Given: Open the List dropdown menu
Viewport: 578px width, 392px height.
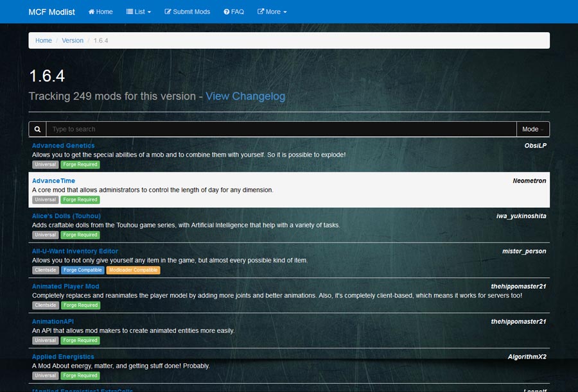Looking at the screenshot, I should 139,12.
